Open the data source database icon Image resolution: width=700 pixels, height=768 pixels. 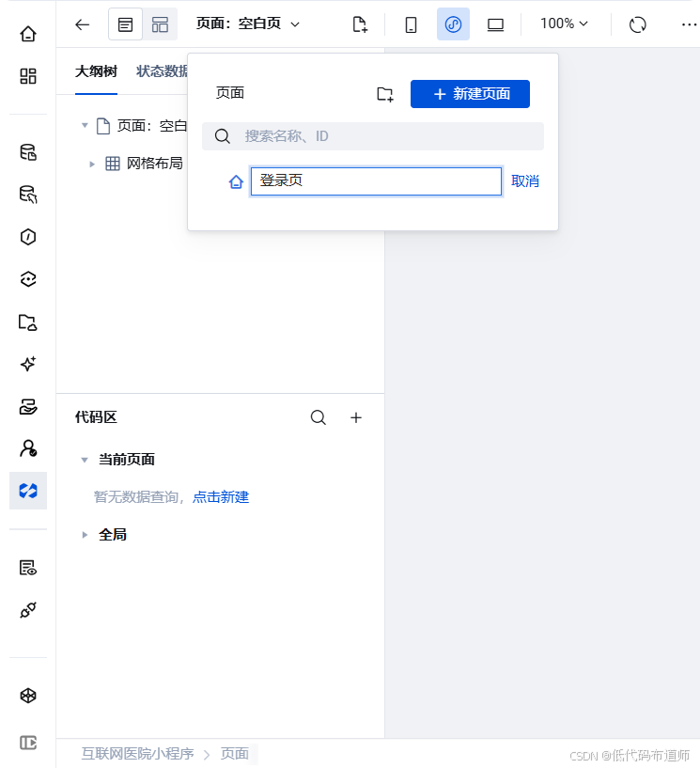(x=28, y=152)
